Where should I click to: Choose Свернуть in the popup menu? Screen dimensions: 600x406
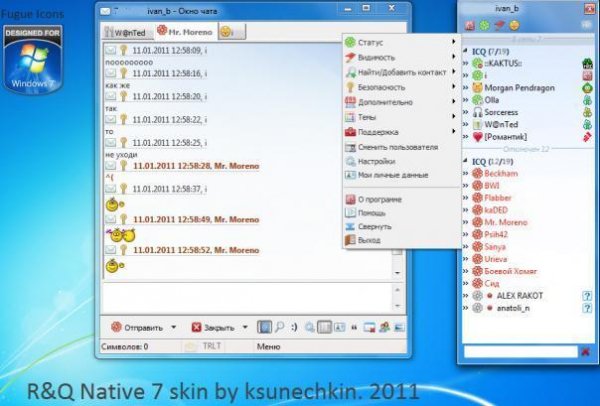click(401, 227)
